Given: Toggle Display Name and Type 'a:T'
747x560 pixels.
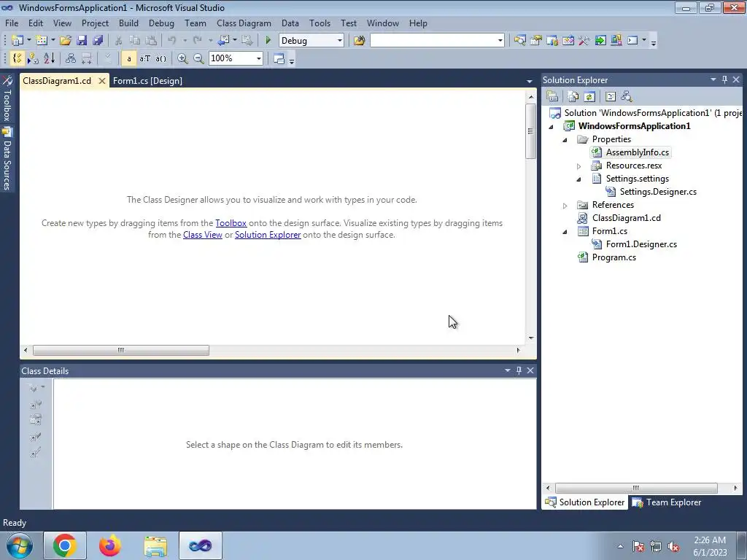Looking at the screenshot, I should tap(145, 58).
